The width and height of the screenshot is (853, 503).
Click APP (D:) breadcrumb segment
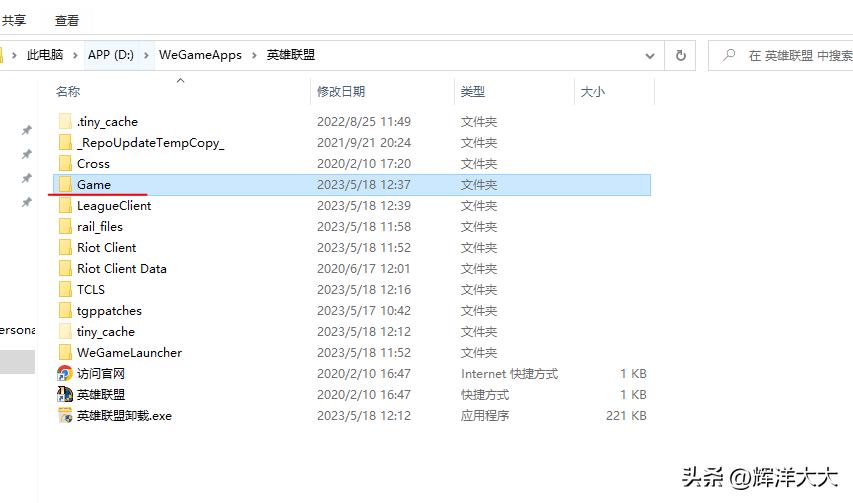111,55
